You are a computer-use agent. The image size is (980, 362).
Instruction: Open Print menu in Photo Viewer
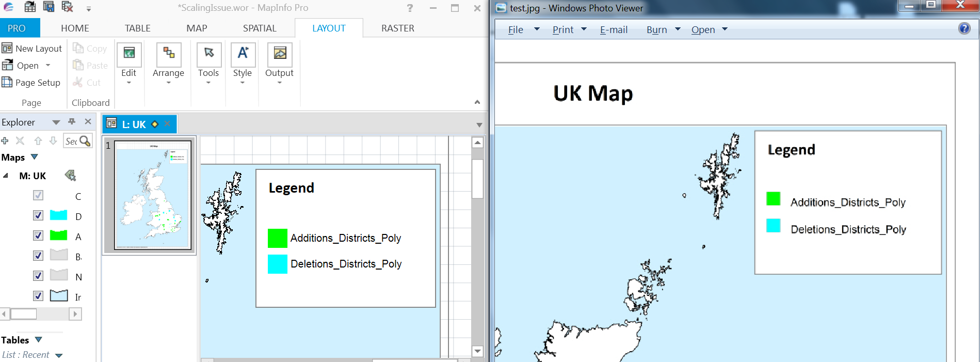click(563, 30)
